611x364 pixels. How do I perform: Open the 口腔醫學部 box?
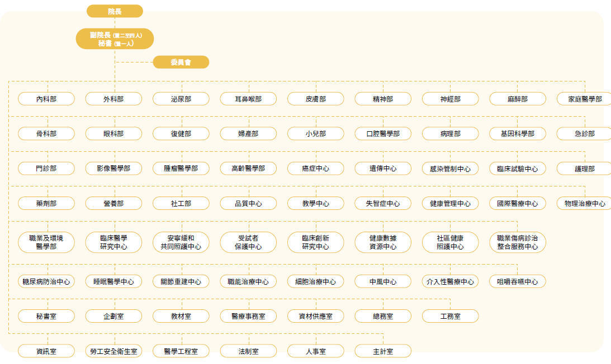383,133
